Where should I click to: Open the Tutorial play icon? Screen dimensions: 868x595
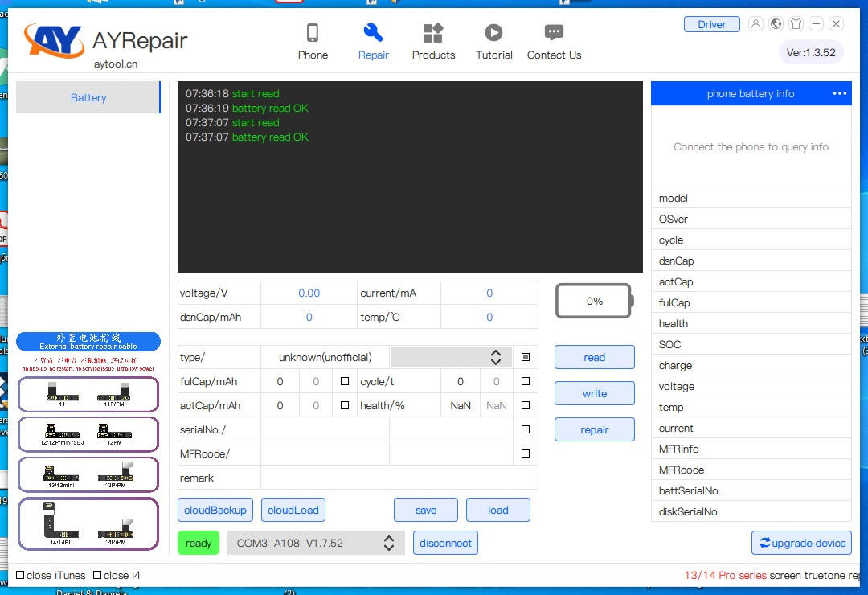tap(493, 33)
